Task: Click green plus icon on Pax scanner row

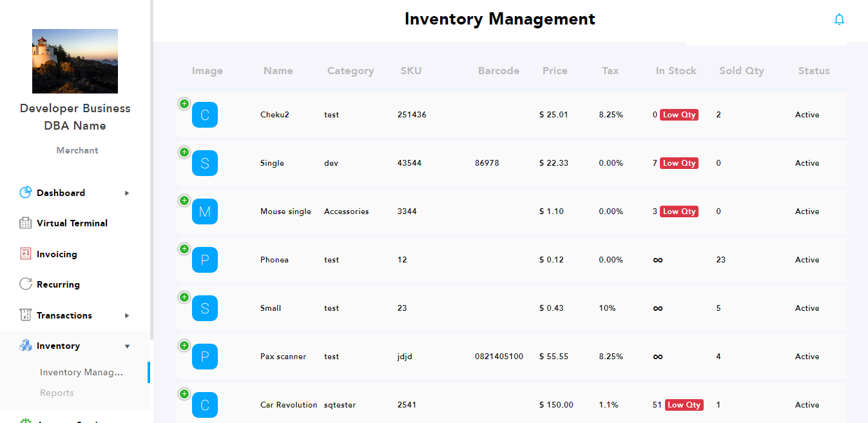Action: point(184,346)
